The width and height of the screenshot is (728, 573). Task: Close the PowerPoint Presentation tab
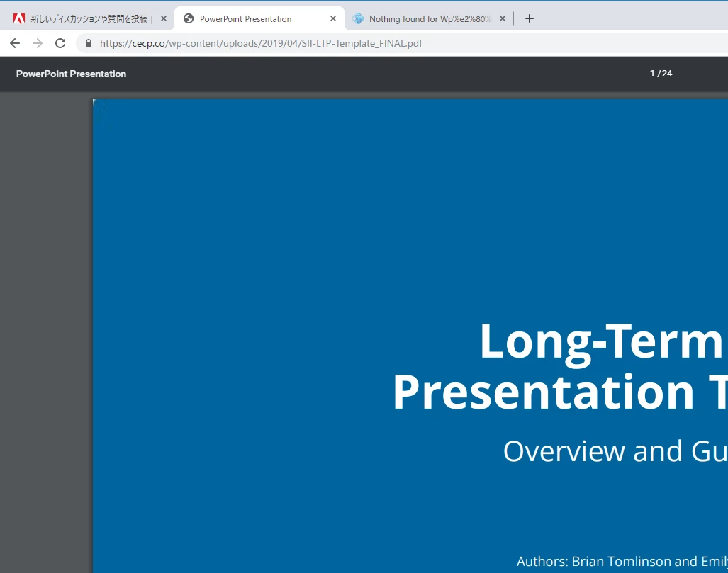tap(333, 18)
